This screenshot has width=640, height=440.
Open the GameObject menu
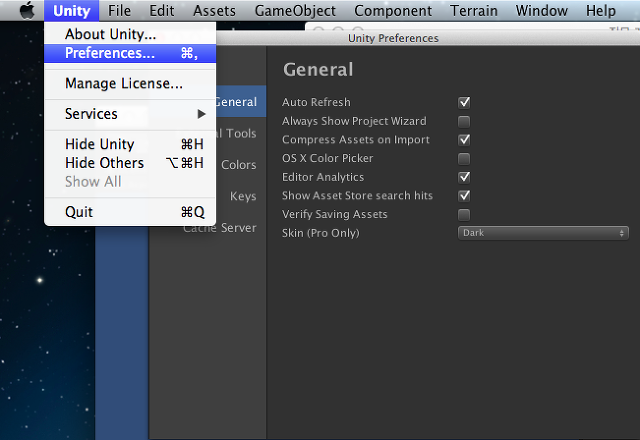295,11
